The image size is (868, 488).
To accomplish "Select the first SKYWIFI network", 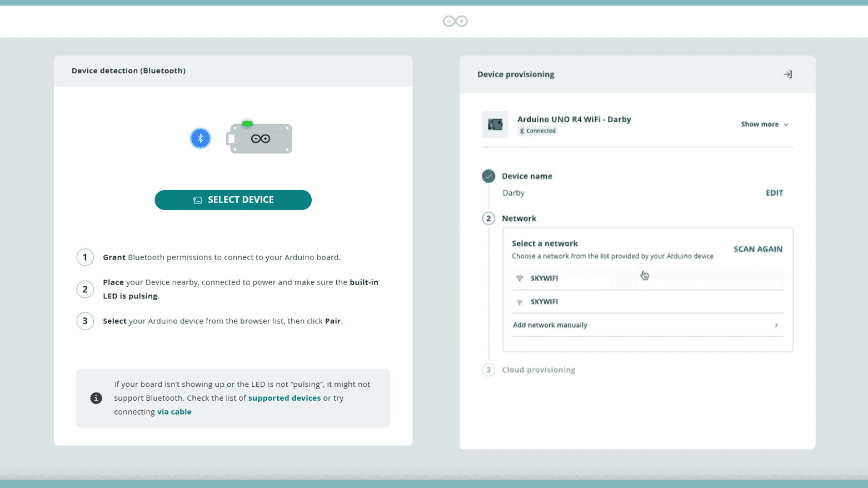I will [647, 278].
